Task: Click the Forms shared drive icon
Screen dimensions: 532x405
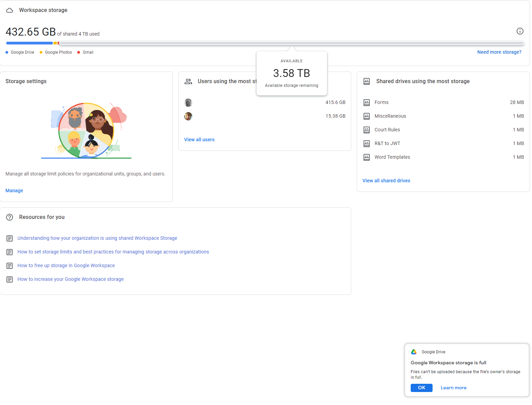Action: [x=367, y=102]
